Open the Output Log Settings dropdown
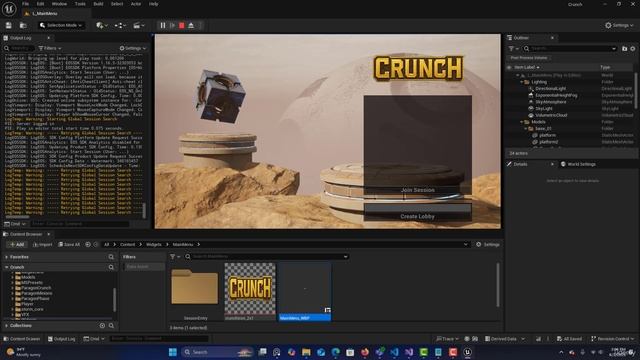Viewport: 640px width, 360px height. coord(133,48)
